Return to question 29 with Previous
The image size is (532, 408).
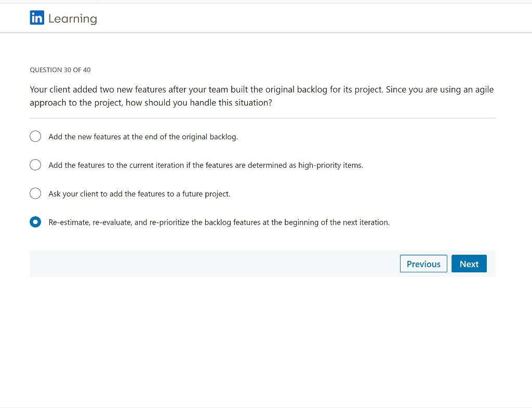pyautogui.click(x=423, y=264)
